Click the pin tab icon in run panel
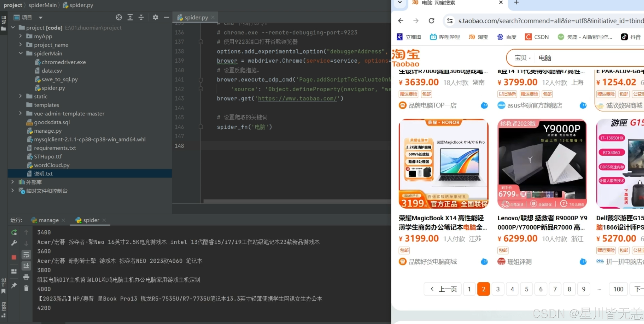The width and height of the screenshot is (644, 324). [x=14, y=285]
